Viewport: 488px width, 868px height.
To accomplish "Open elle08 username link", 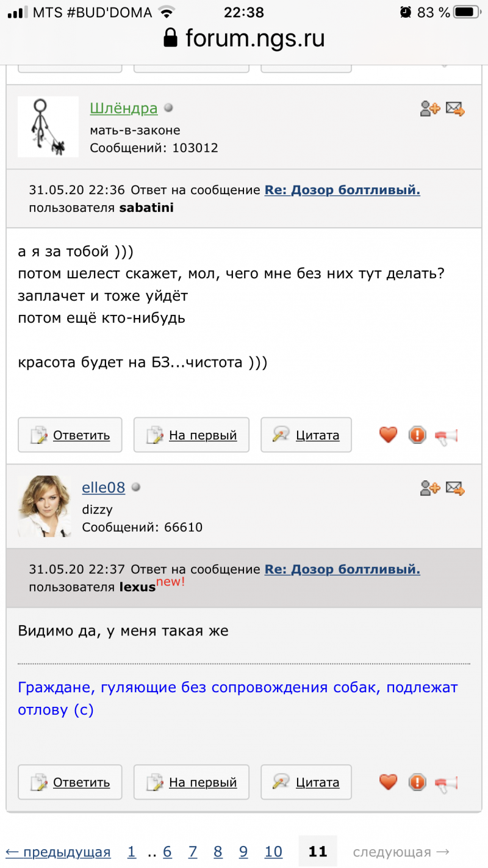I will click(104, 488).
